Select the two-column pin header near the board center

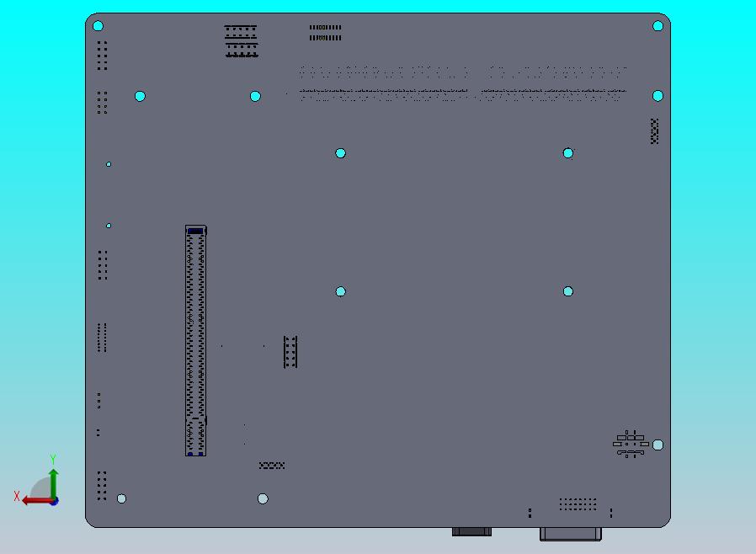tap(290, 352)
